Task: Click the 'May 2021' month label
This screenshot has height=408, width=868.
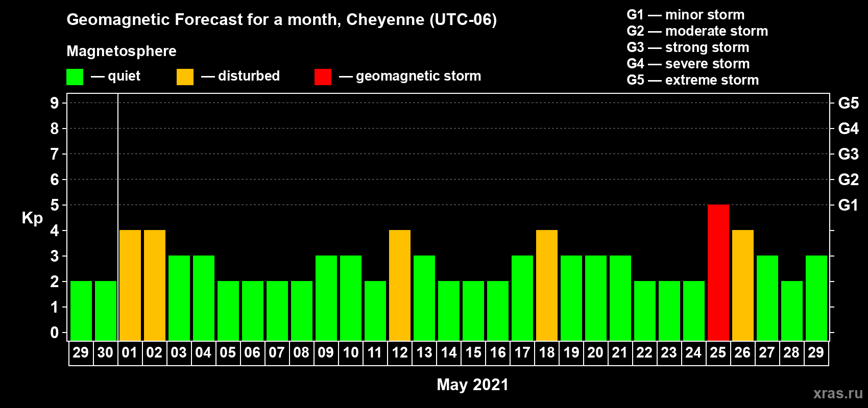Action: pyautogui.click(x=473, y=385)
